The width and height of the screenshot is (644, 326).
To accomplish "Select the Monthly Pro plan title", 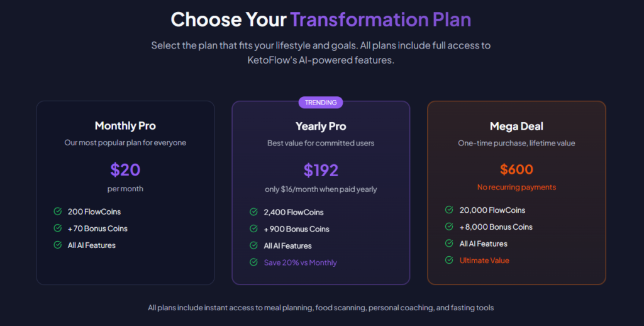I will 125,126.
